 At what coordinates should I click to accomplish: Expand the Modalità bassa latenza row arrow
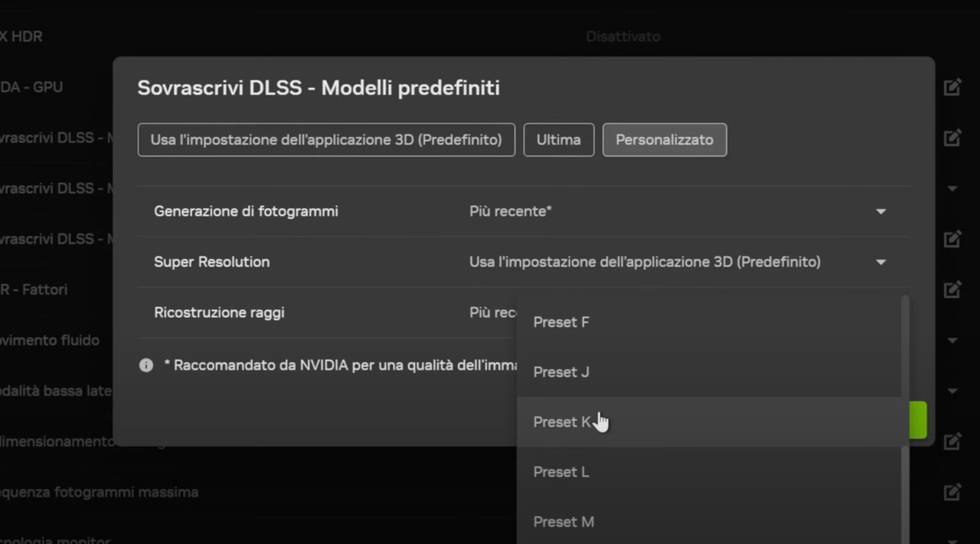click(952, 391)
